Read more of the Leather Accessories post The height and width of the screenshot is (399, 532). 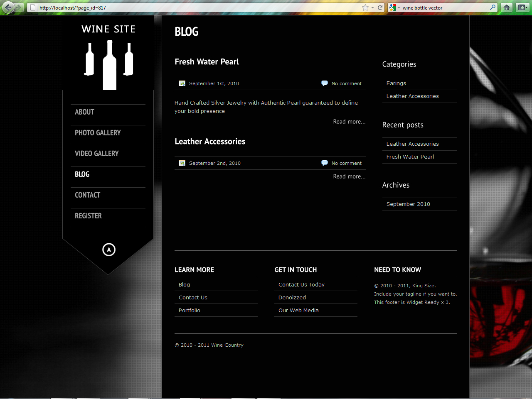(349, 176)
